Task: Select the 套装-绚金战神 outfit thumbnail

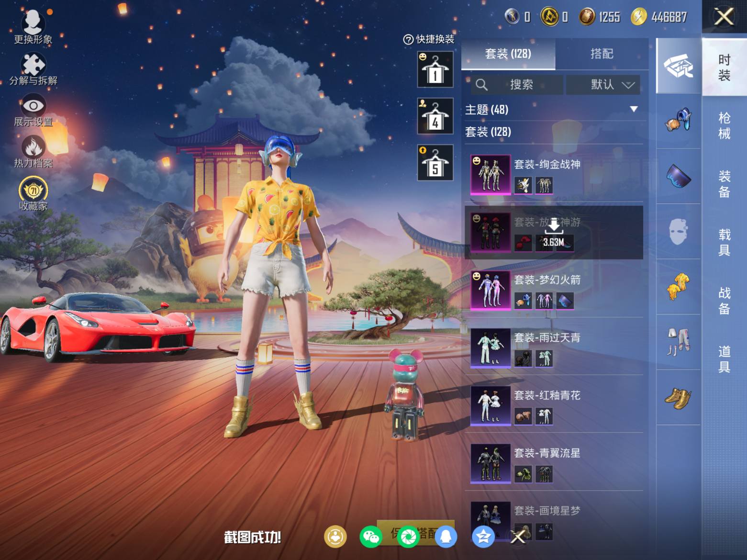Action: tap(491, 174)
